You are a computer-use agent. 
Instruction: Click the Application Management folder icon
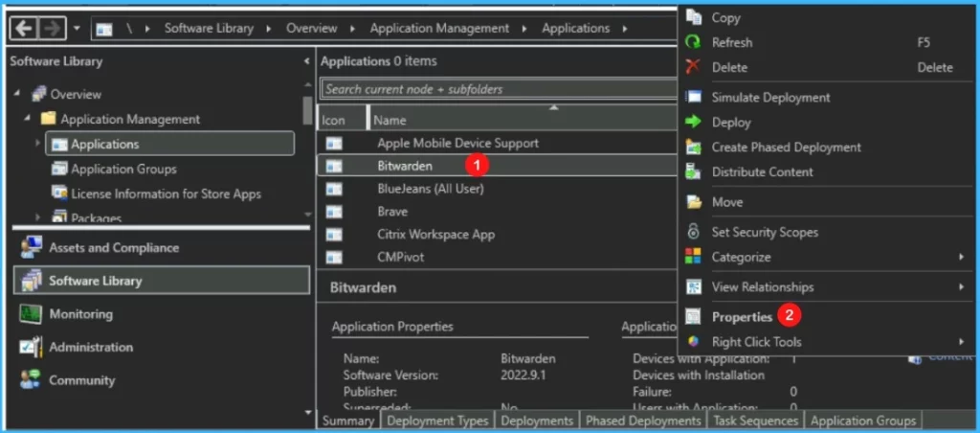point(49,119)
